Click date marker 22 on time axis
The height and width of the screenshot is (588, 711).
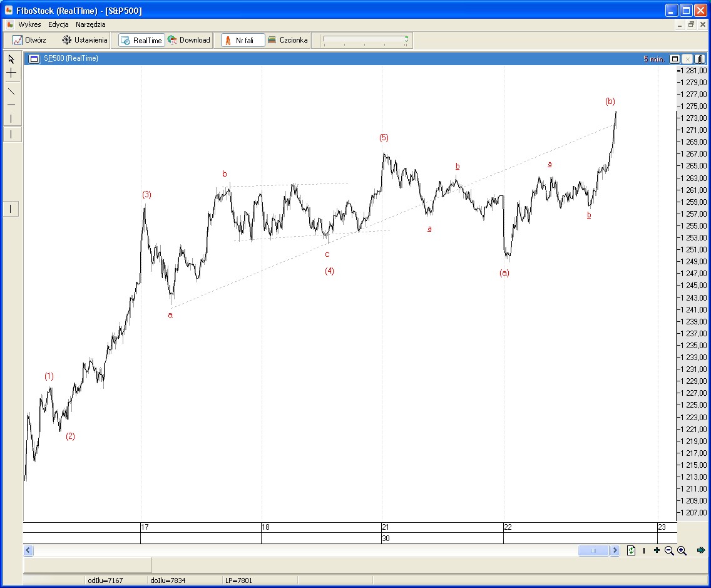[x=508, y=527]
